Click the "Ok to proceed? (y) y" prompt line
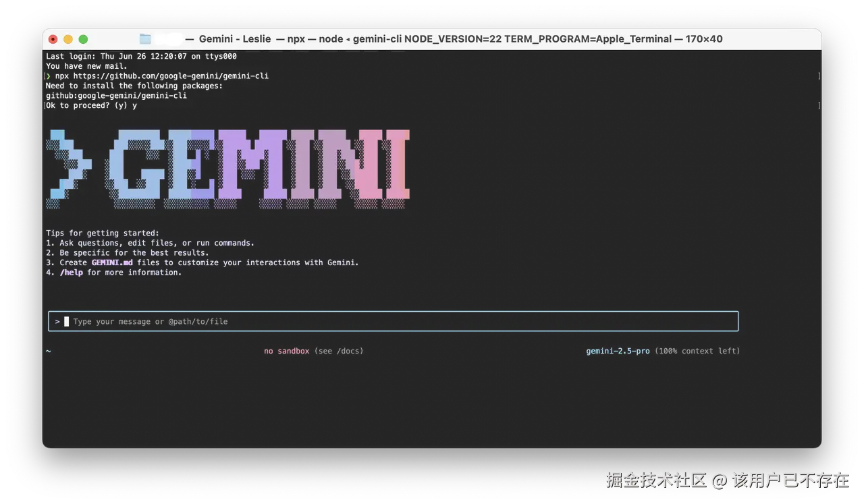 (x=91, y=106)
